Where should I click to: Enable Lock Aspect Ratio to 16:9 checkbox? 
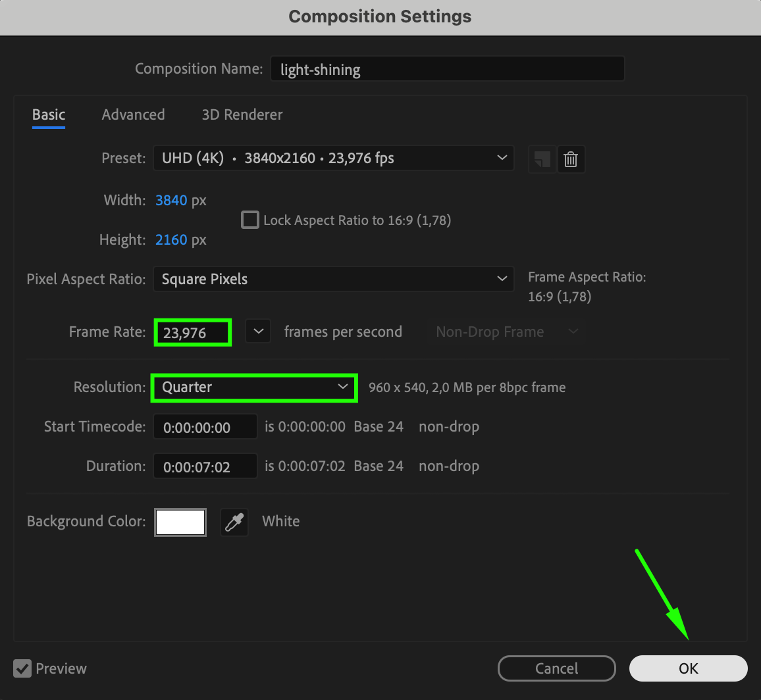coord(250,220)
